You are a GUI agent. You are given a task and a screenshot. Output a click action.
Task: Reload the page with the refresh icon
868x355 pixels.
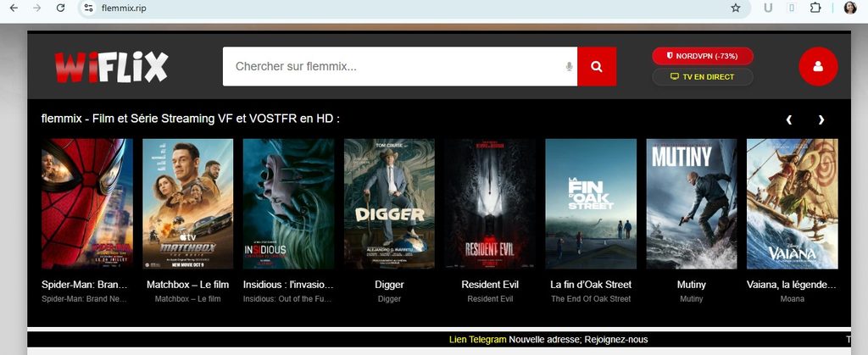pos(61,8)
